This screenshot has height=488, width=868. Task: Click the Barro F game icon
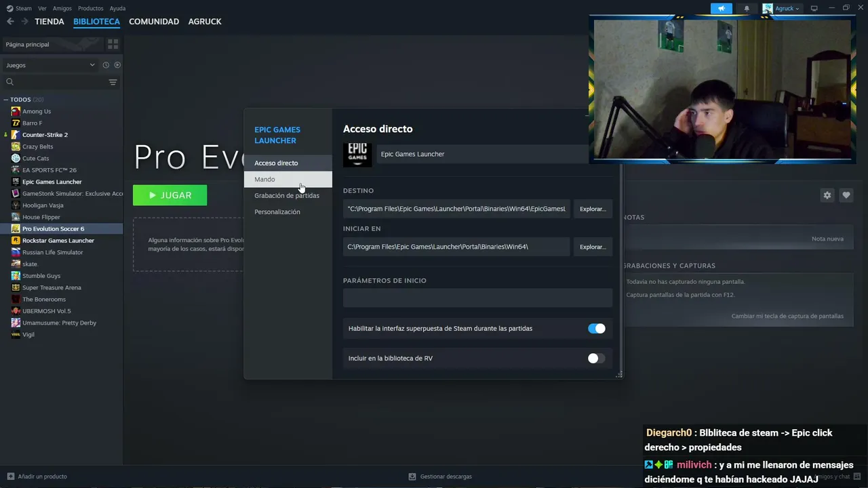(x=16, y=123)
